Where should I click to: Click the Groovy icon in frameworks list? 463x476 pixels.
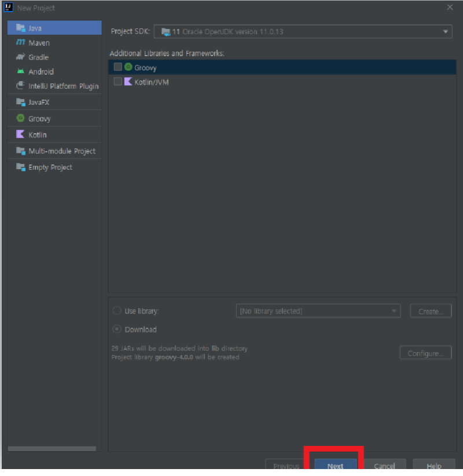click(x=128, y=67)
